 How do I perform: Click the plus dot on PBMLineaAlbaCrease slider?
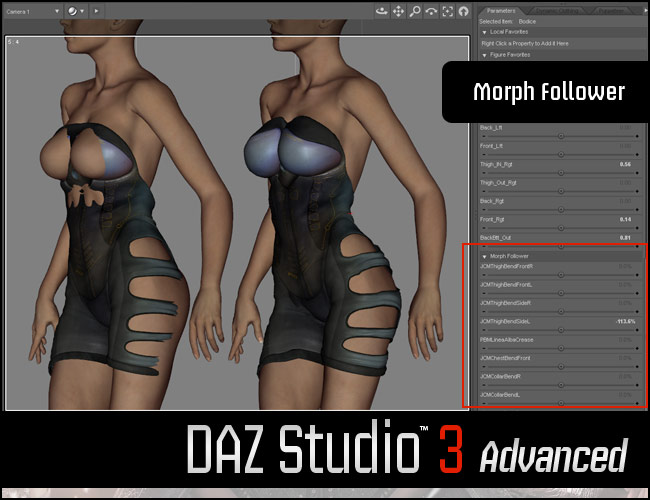coord(637,348)
